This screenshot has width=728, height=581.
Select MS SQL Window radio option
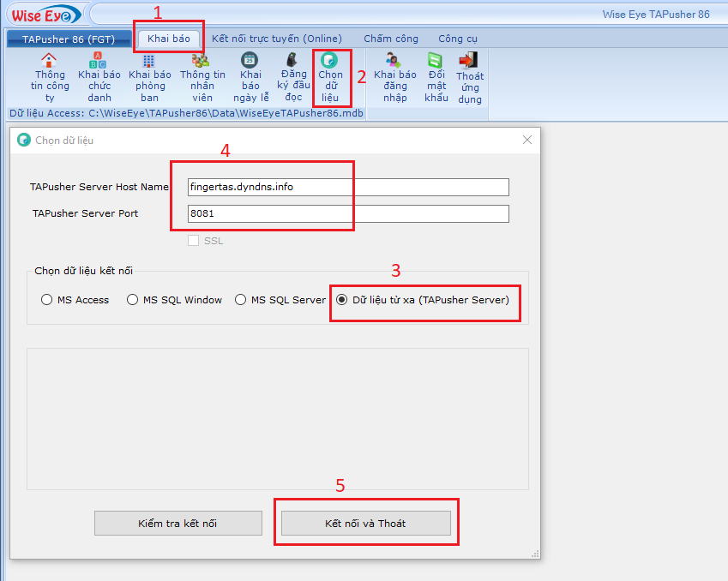[132, 300]
